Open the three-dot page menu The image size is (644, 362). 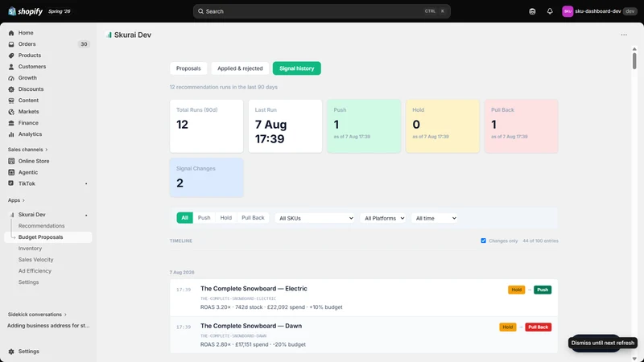pyautogui.click(x=624, y=35)
